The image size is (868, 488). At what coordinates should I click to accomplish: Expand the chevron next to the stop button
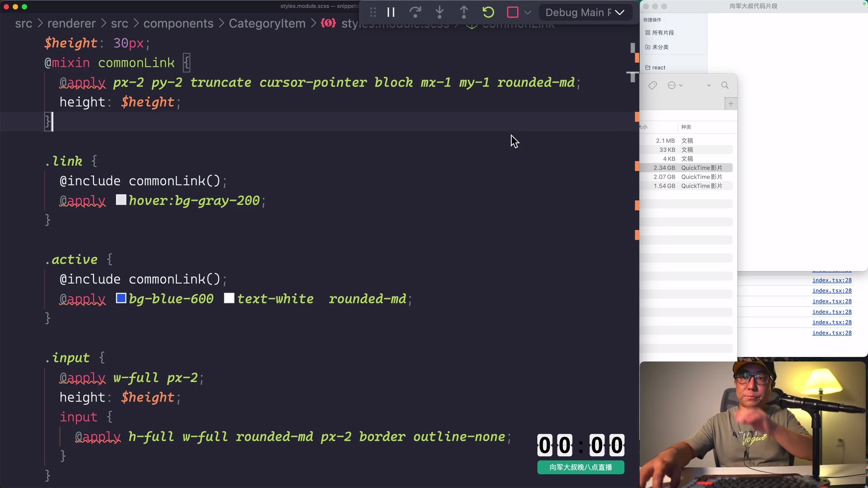[527, 12]
